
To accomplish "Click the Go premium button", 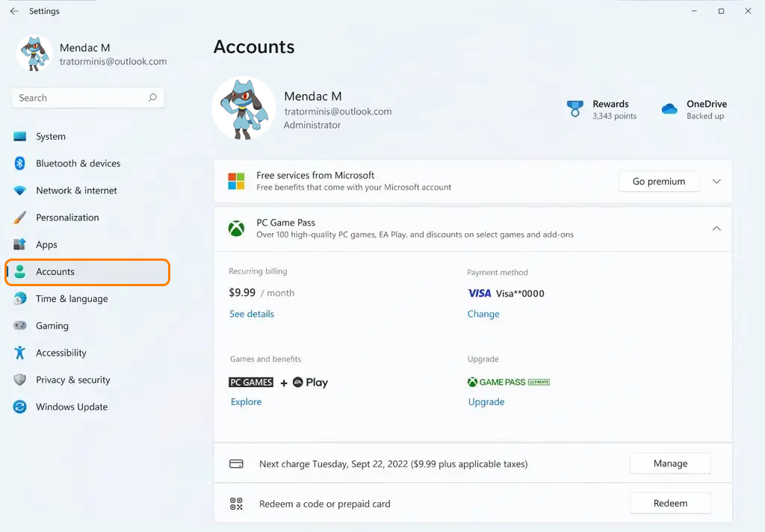I will point(659,182).
